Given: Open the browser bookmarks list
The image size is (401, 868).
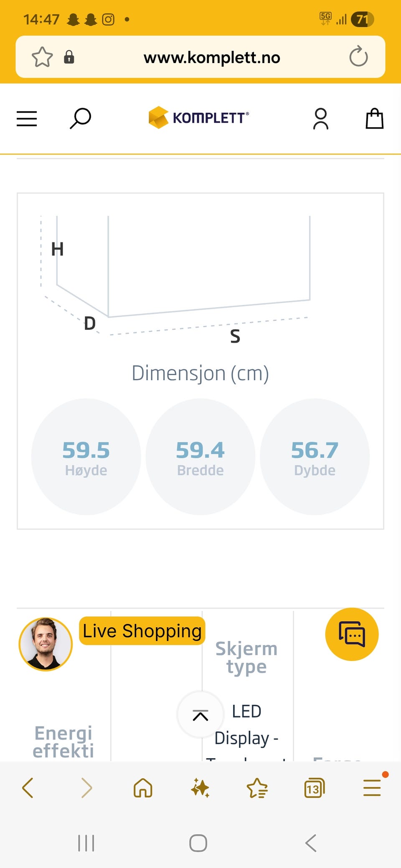Looking at the screenshot, I should [x=257, y=788].
